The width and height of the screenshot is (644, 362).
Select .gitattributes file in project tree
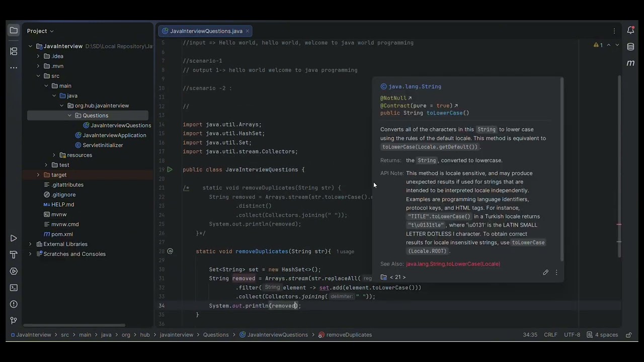(x=67, y=185)
